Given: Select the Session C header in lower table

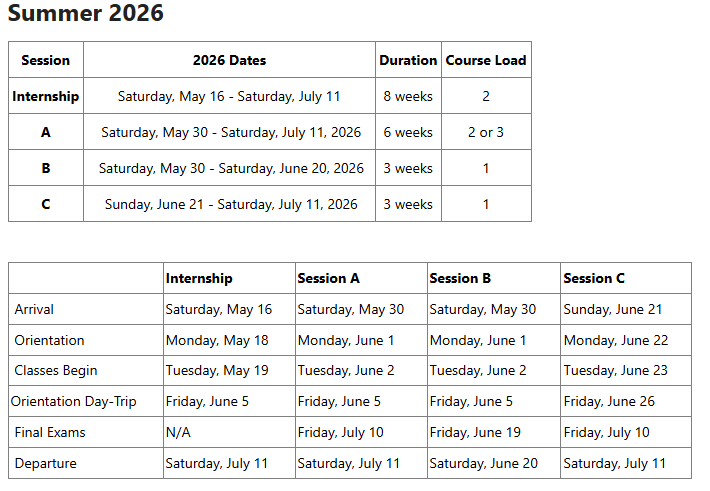Looking at the screenshot, I should [594, 278].
